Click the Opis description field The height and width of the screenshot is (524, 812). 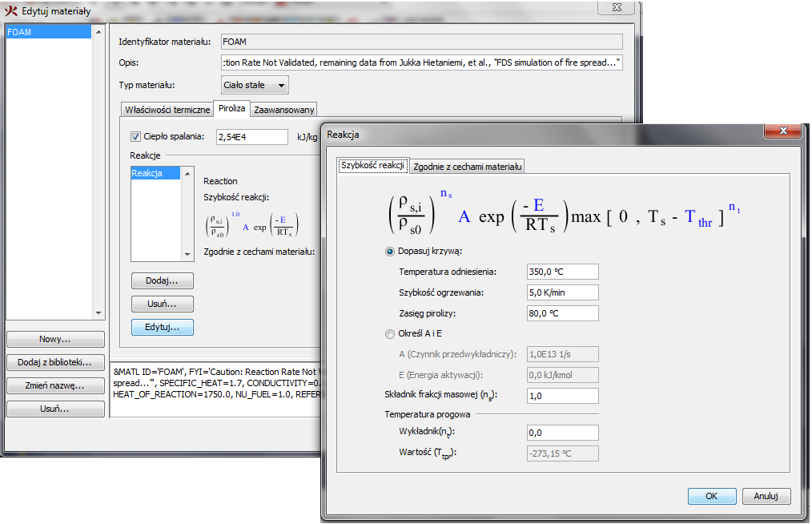point(421,62)
